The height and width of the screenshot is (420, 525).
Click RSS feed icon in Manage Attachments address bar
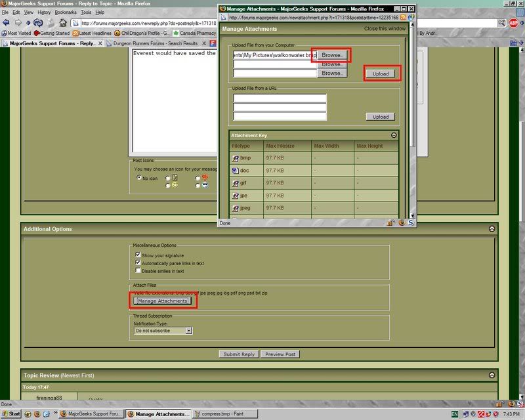click(x=403, y=18)
